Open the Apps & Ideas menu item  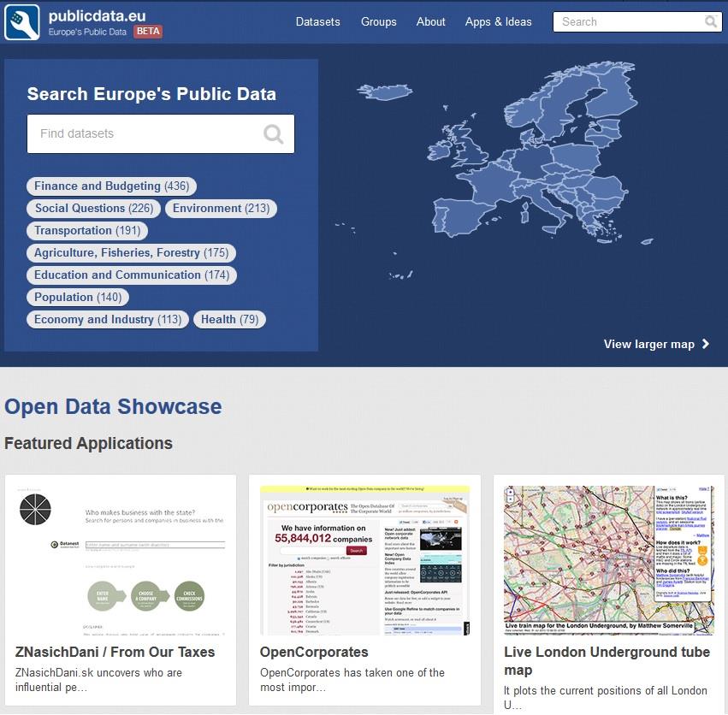coord(499,22)
